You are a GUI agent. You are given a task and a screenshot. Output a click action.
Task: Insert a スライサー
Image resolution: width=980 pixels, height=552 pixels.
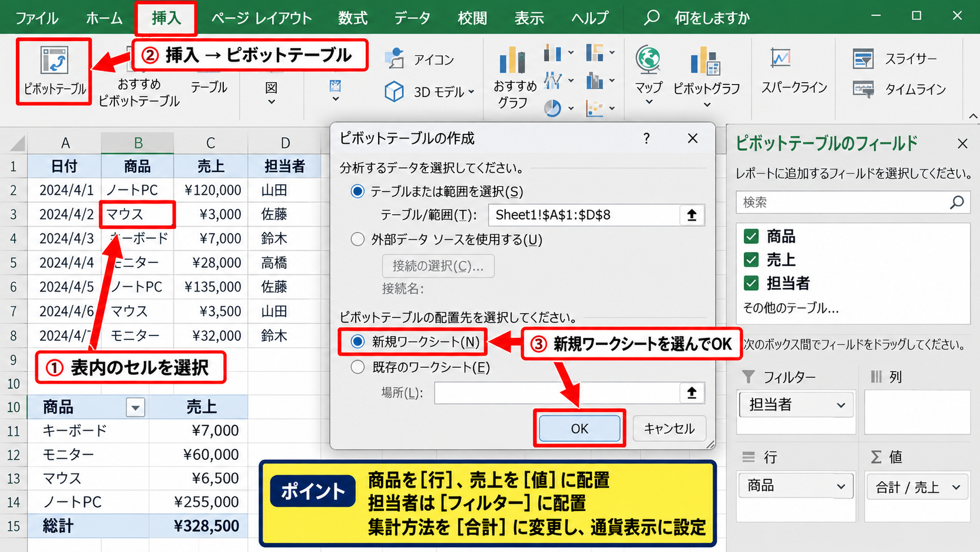click(894, 59)
